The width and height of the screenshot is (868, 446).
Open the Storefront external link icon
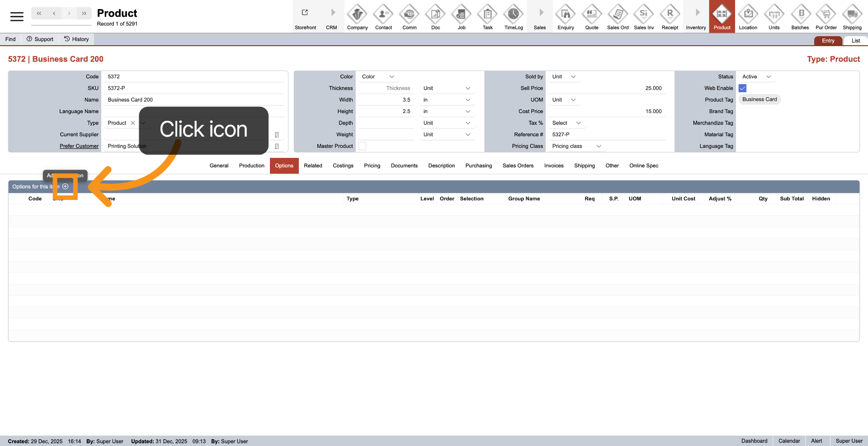[x=305, y=13]
